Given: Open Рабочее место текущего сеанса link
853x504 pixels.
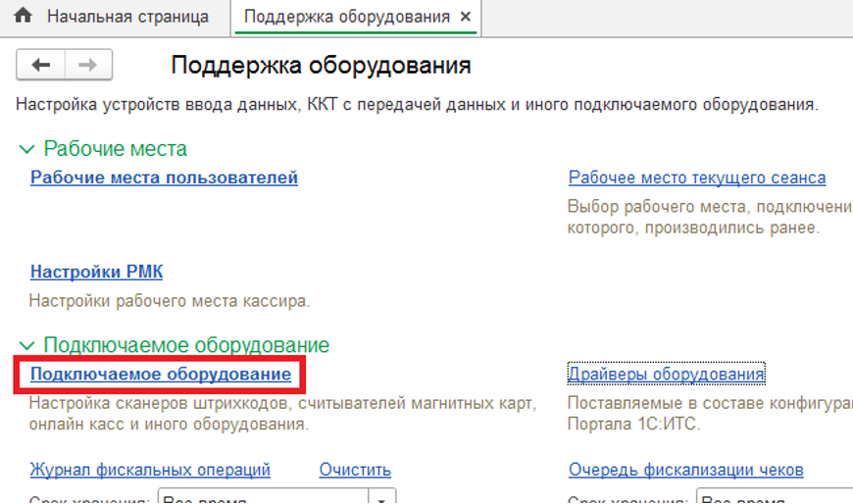Looking at the screenshot, I should 696,177.
